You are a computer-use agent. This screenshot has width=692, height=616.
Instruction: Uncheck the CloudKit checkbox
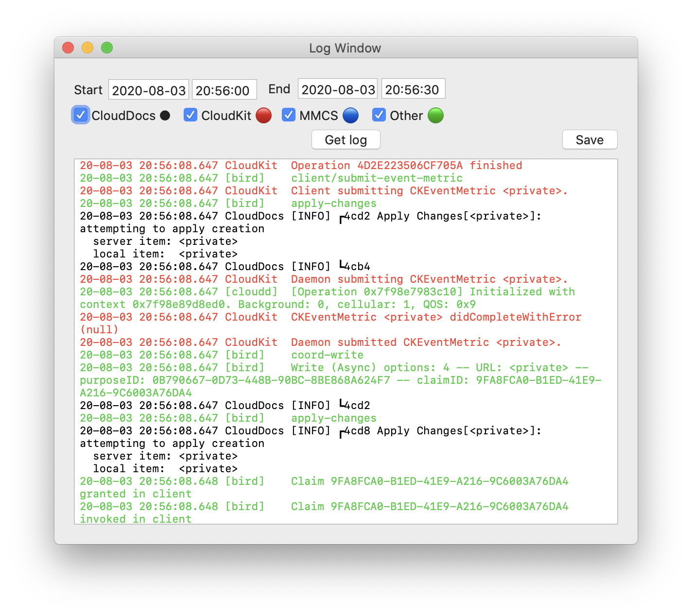(190, 115)
